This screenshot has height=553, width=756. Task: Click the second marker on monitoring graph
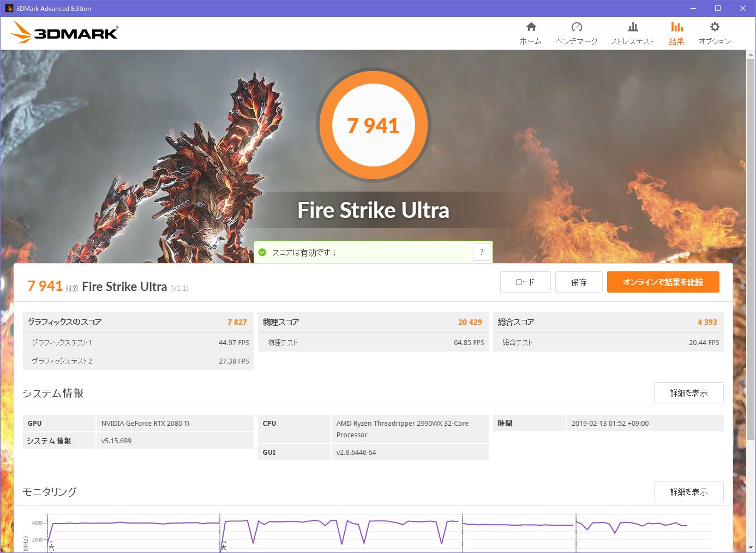224,545
